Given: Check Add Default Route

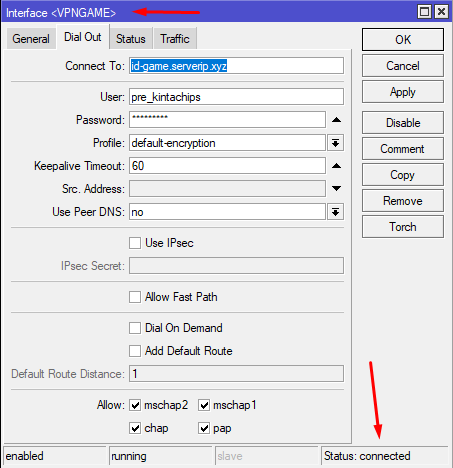Looking at the screenshot, I should (135, 351).
